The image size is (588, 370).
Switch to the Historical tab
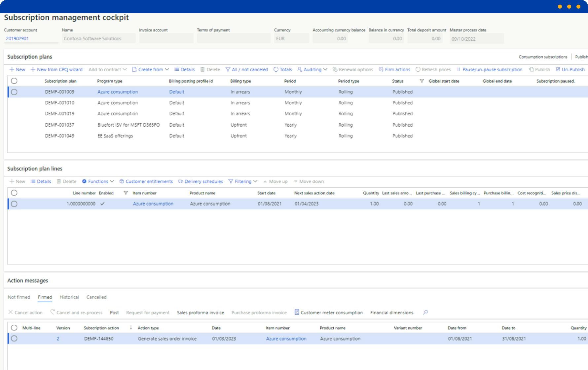69,297
